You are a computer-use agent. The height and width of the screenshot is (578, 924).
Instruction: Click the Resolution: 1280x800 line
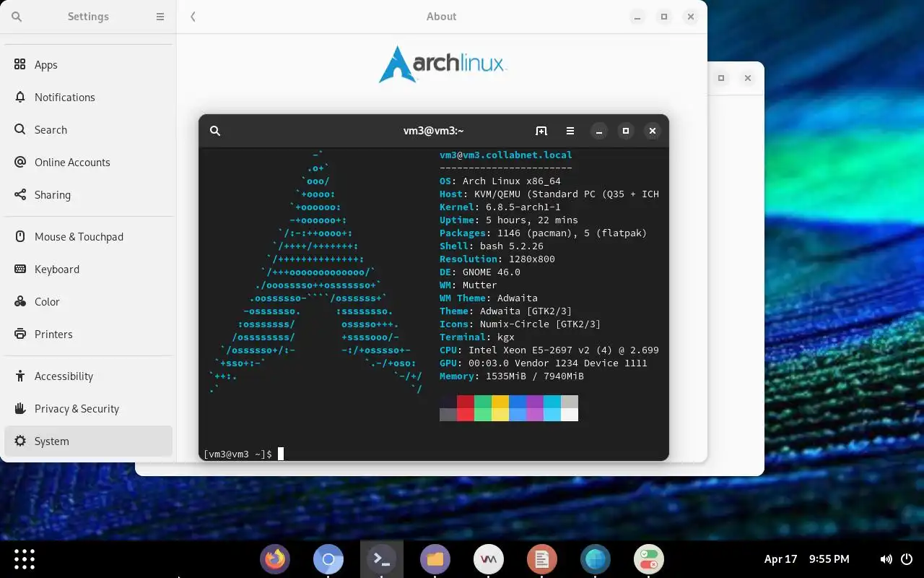tap(497, 259)
